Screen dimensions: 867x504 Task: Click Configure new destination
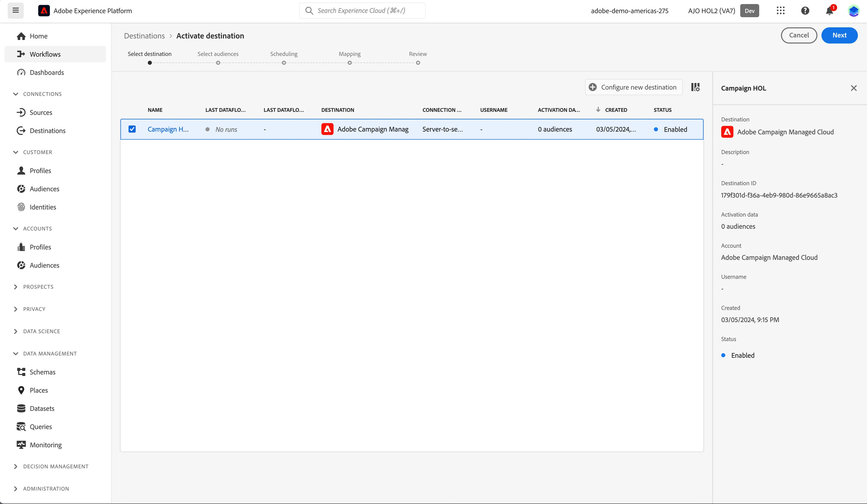coord(633,87)
